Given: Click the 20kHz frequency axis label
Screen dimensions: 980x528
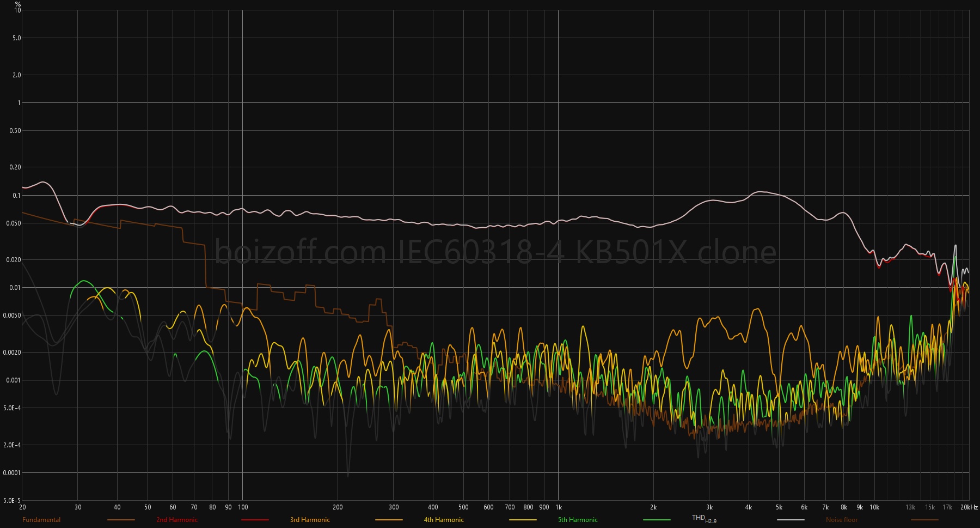Looking at the screenshot, I should click(x=969, y=507).
